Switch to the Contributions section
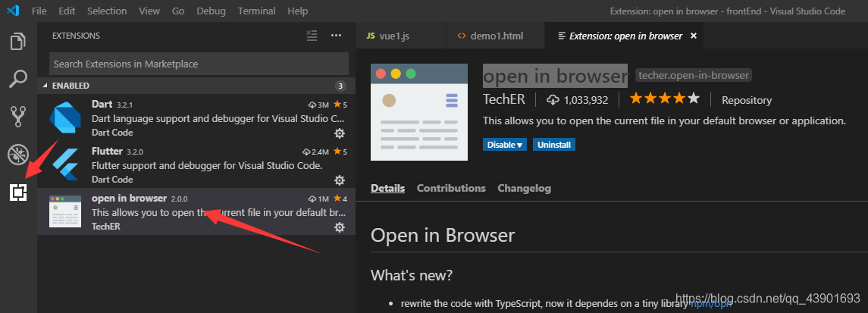 [x=451, y=189]
